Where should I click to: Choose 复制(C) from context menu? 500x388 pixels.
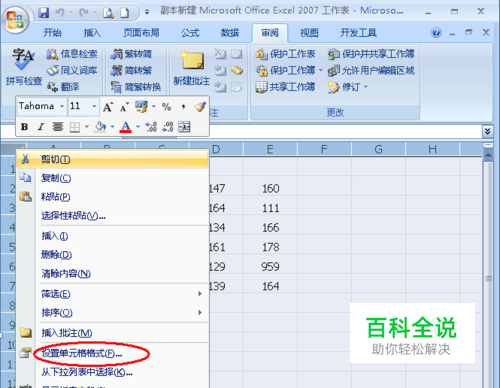pos(112,178)
